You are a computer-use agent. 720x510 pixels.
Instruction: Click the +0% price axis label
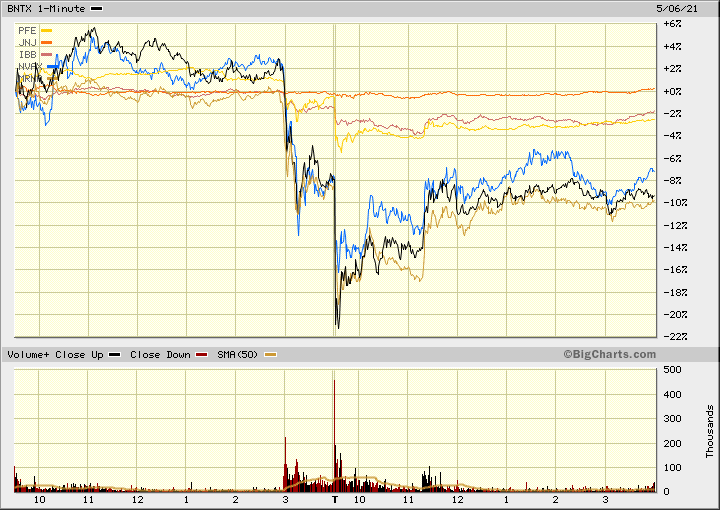tap(672, 91)
